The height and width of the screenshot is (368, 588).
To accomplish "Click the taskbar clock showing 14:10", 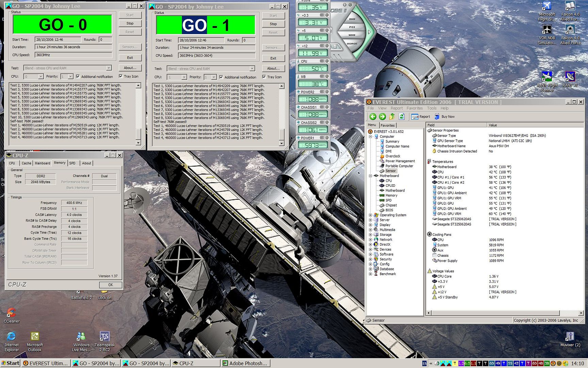I will [x=577, y=364].
